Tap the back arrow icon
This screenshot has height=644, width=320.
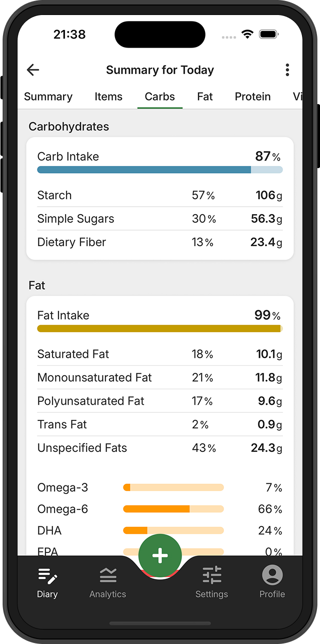[x=33, y=70]
